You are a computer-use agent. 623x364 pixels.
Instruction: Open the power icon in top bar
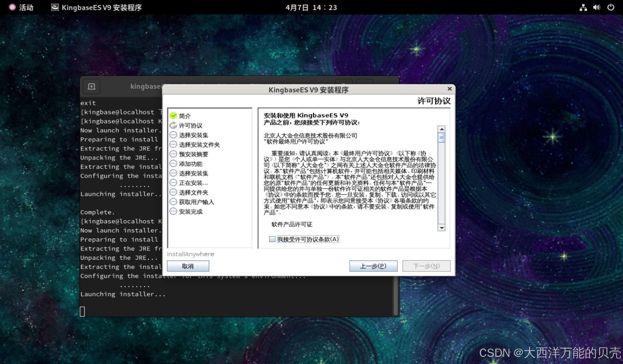click(x=611, y=7)
